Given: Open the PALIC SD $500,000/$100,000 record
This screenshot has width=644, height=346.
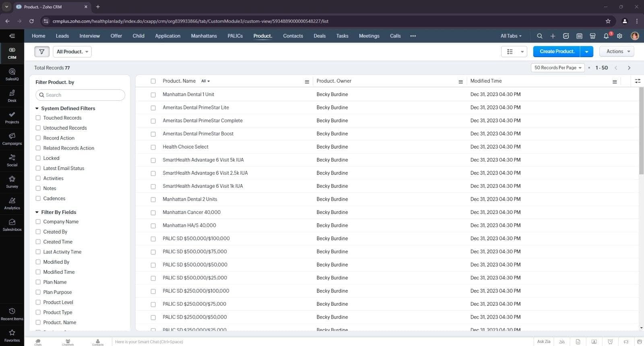Looking at the screenshot, I should coord(196,238).
